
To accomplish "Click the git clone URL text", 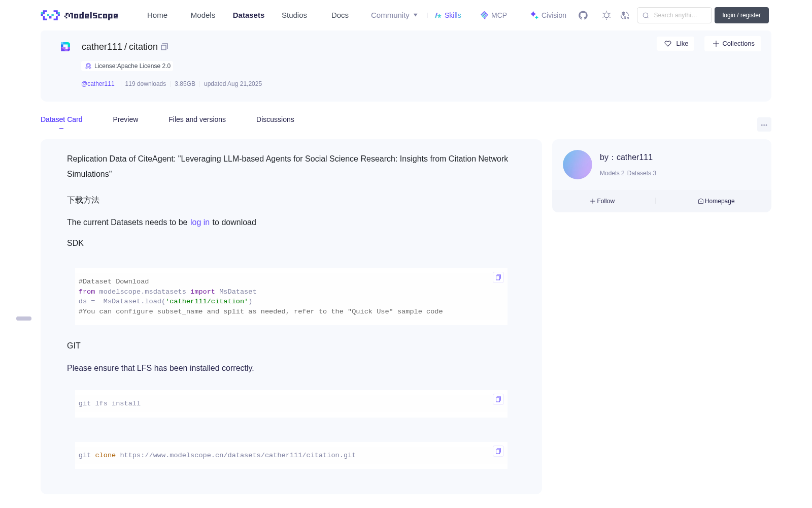I will point(238,455).
